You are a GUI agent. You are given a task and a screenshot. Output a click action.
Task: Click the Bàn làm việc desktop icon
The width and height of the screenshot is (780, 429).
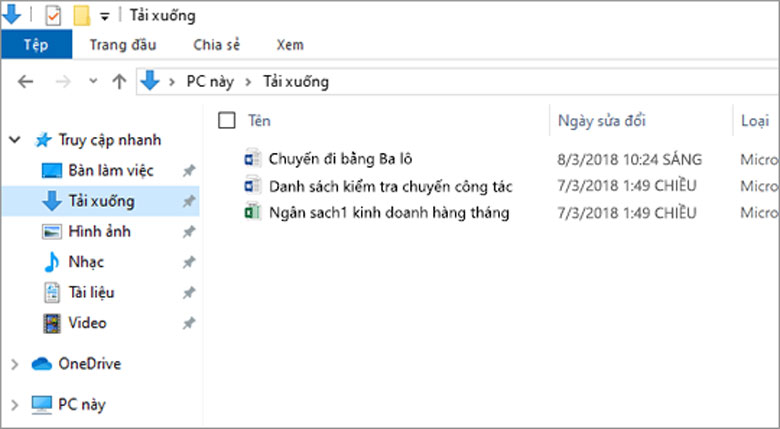52,171
